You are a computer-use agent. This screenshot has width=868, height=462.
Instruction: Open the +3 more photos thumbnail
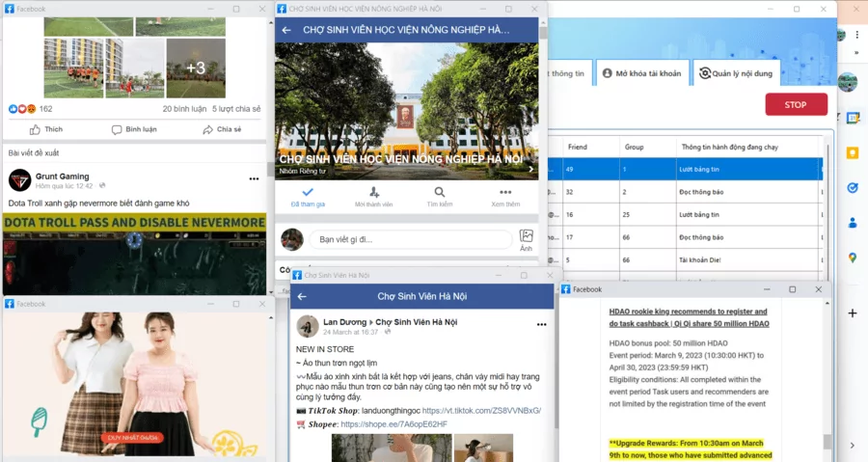pos(196,68)
